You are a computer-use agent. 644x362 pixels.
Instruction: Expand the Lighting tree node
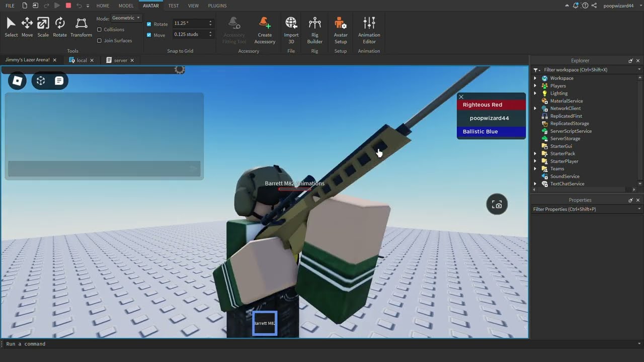(535, 94)
